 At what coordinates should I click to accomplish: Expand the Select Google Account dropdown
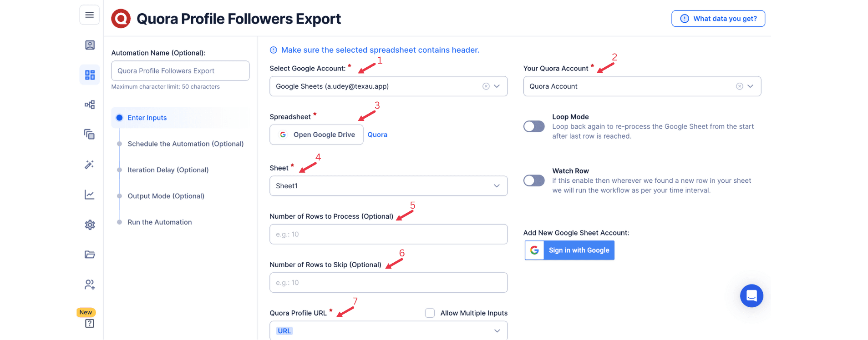(497, 86)
